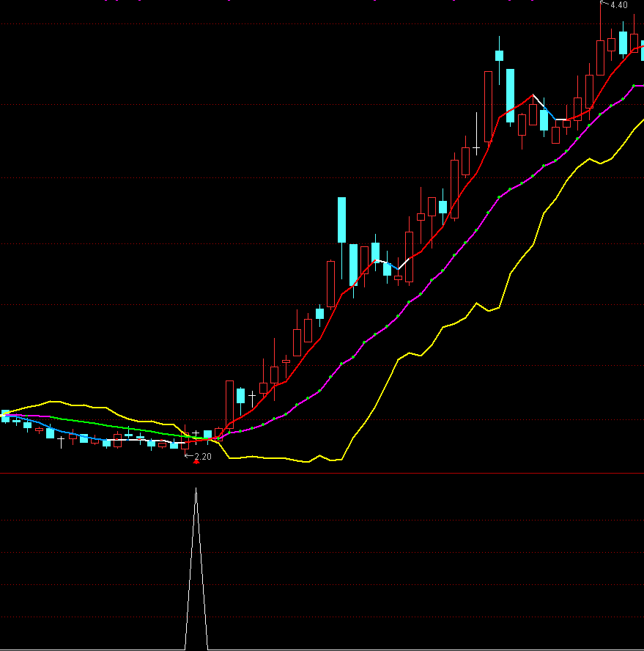Click the red up-arrow signal marker below 2.20
This screenshot has height=651, width=644.
[x=196, y=463]
